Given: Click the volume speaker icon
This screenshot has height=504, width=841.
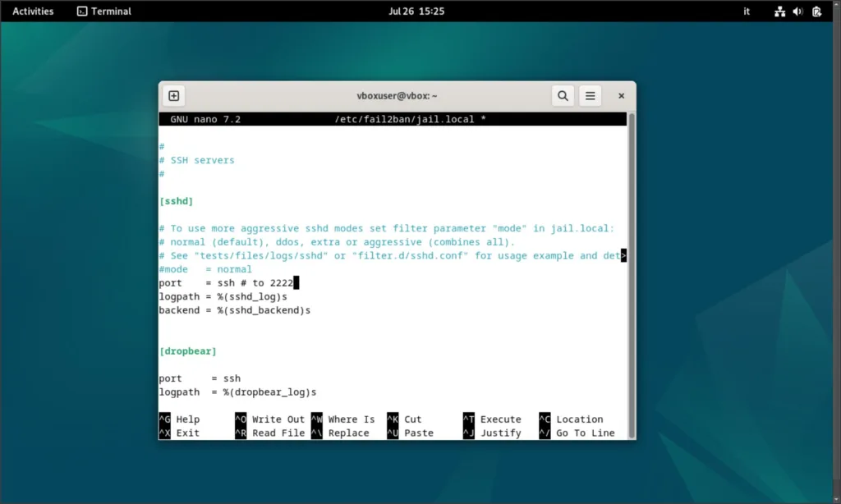Looking at the screenshot, I should click(x=798, y=11).
